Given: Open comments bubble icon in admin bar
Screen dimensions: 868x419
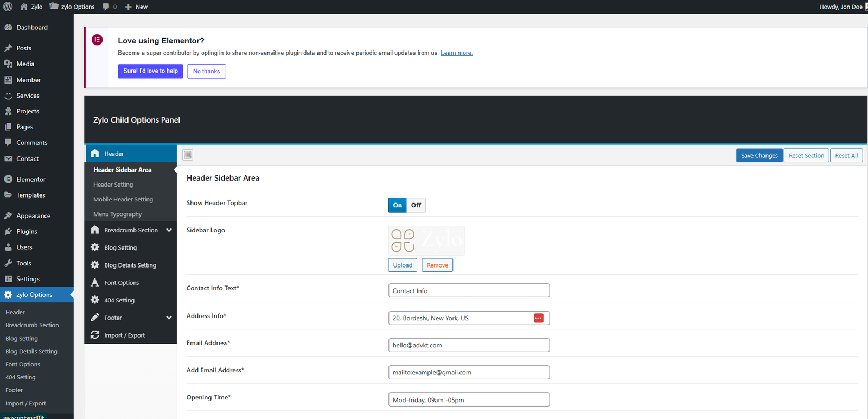Looking at the screenshot, I should click(106, 7).
